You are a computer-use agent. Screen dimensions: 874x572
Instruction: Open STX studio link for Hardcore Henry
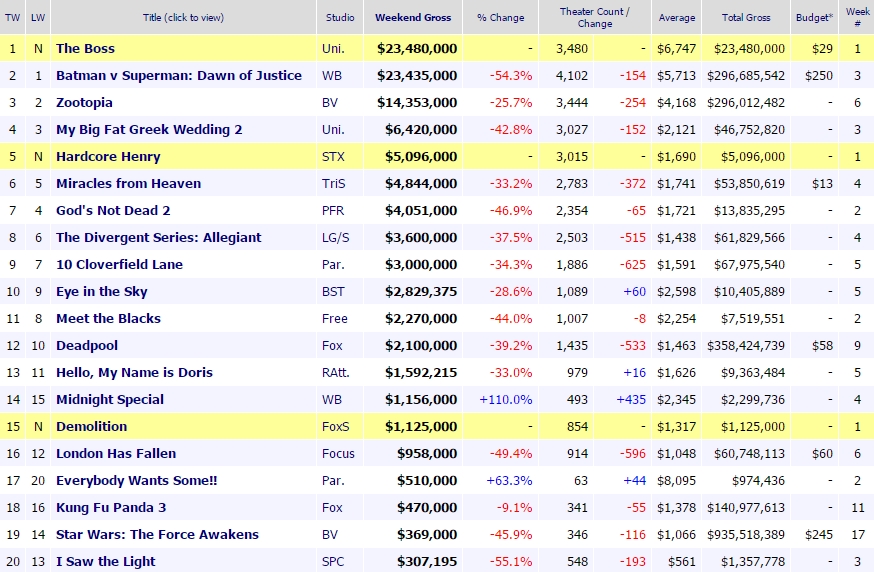pyautogui.click(x=333, y=157)
